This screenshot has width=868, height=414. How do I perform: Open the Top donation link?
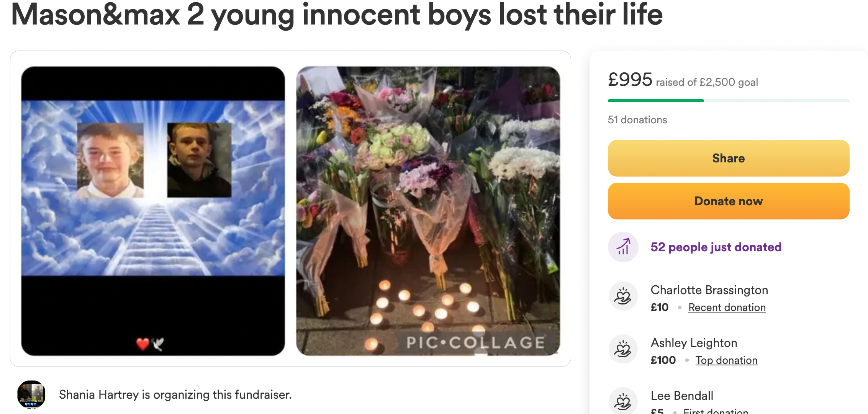726,360
